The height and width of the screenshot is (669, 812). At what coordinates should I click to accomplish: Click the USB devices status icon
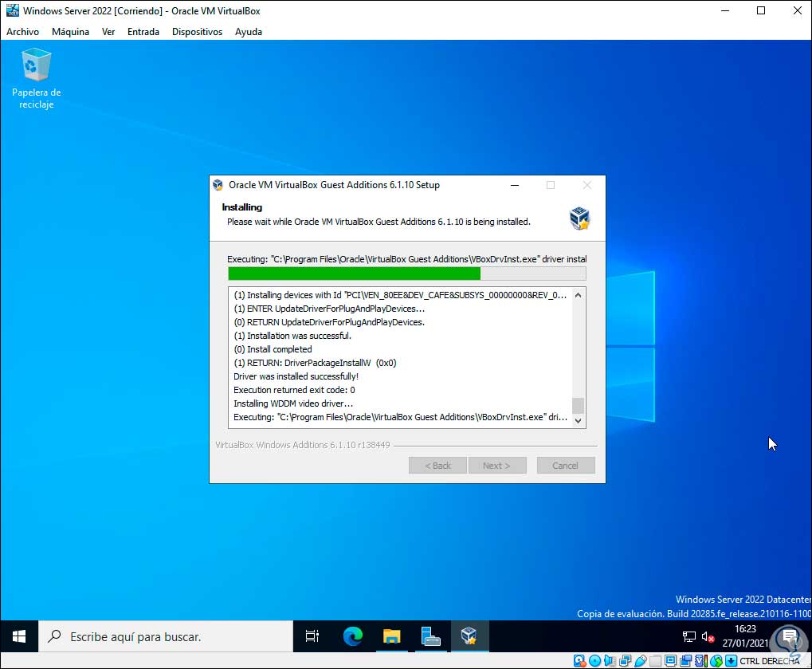pyautogui.click(x=641, y=661)
